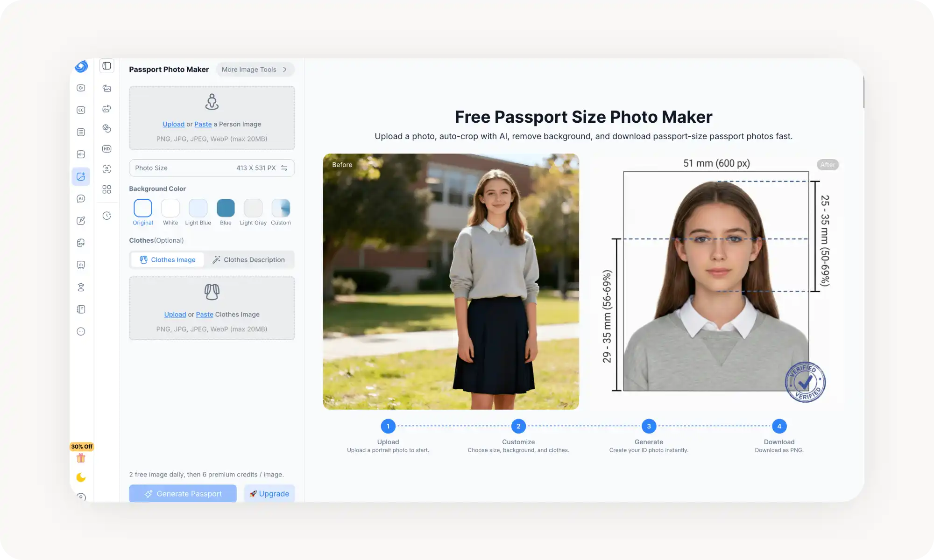This screenshot has height=560, width=934.
Task: Select the Clothes Image tab
Action: tap(167, 259)
